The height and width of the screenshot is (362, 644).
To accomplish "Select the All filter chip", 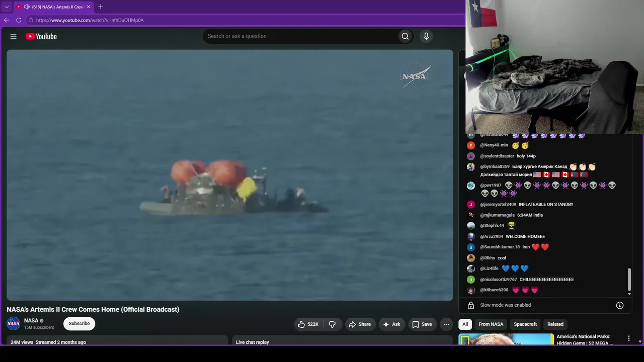I will (x=465, y=324).
